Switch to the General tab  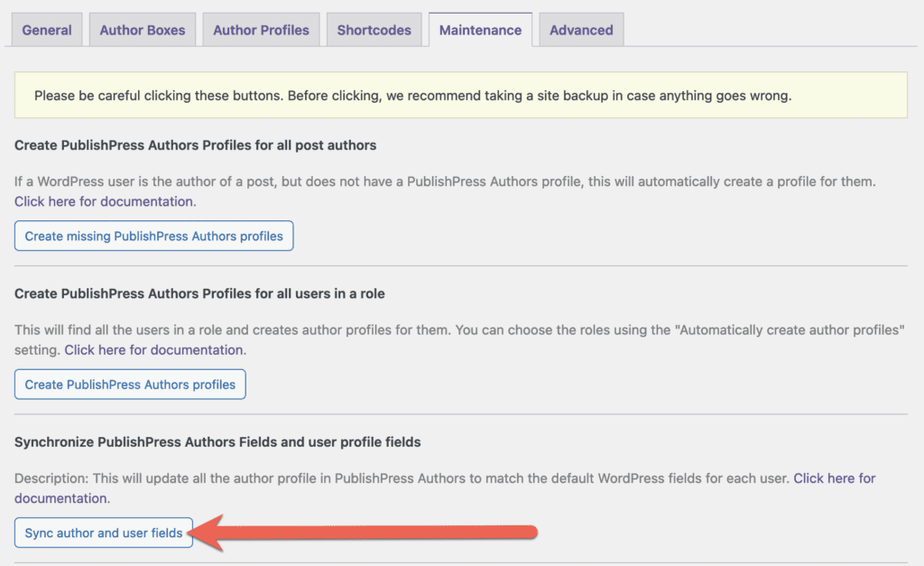click(46, 29)
